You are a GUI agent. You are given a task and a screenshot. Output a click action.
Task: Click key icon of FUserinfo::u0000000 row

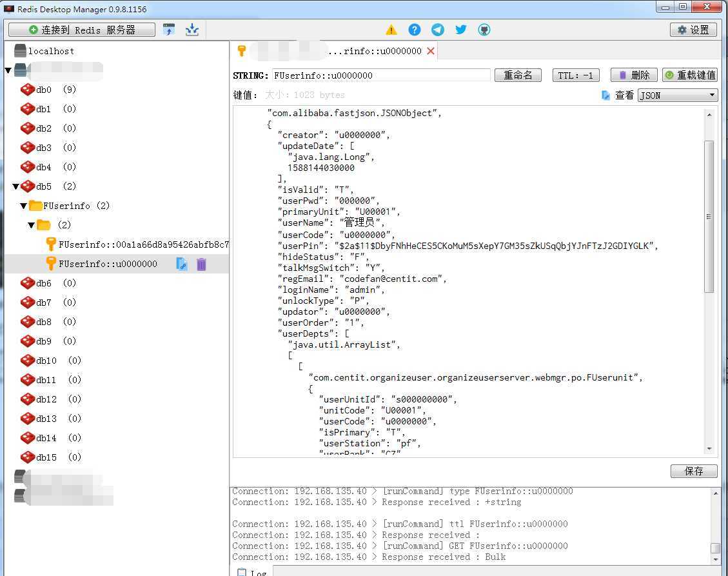click(x=51, y=264)
